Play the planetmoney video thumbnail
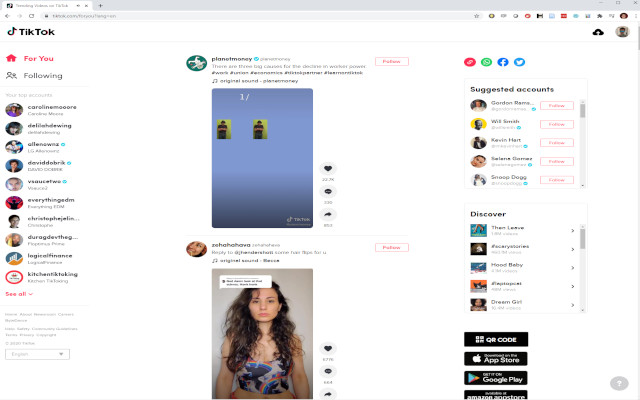The image size is (640, 400). 262,158
